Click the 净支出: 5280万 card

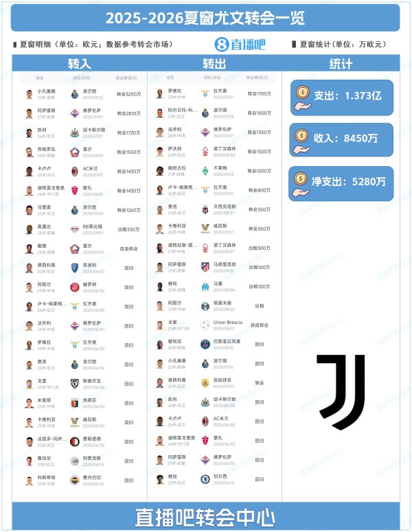click(341, 183)
